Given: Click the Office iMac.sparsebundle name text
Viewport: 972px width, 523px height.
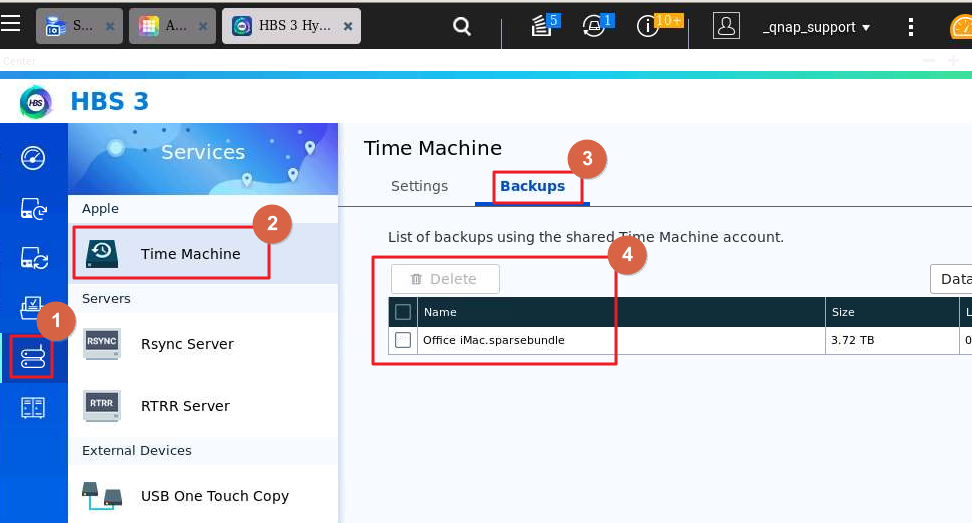Looking at the screenshot, I should pyautogui.click(x=493, y=340).
